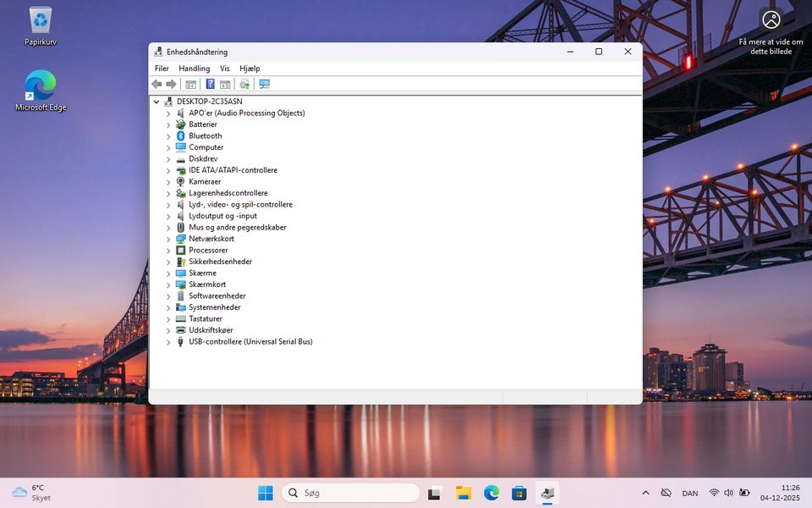Click the Batterier battery icon

pyautogui.click(x=180, y=124)
